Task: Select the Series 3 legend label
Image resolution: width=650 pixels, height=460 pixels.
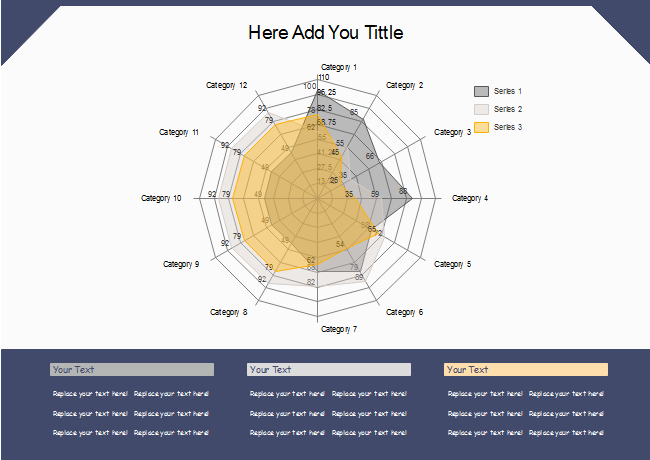Action: pyautogui.click(x=508, y=127)
